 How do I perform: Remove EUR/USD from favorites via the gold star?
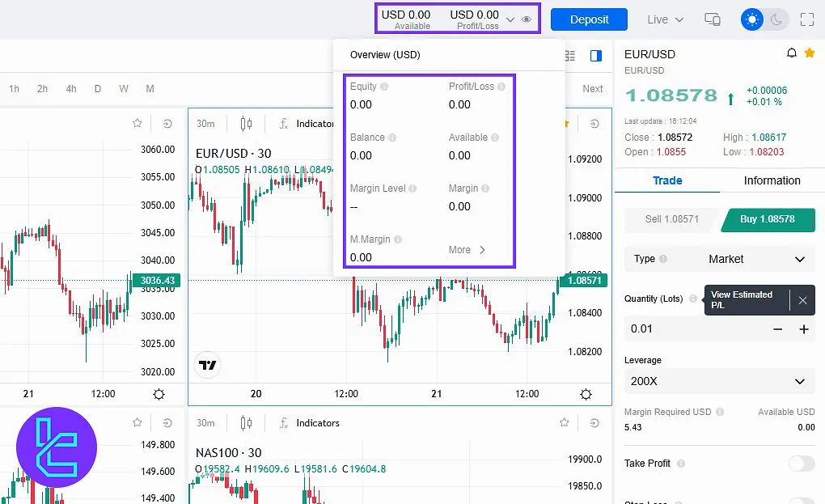(x=810, y=53)
